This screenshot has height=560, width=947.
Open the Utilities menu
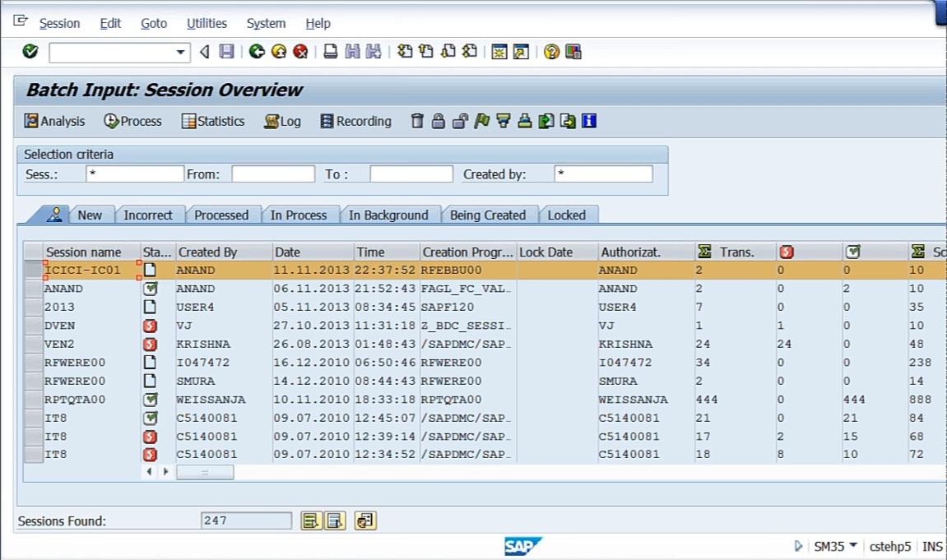coord(207,24)
